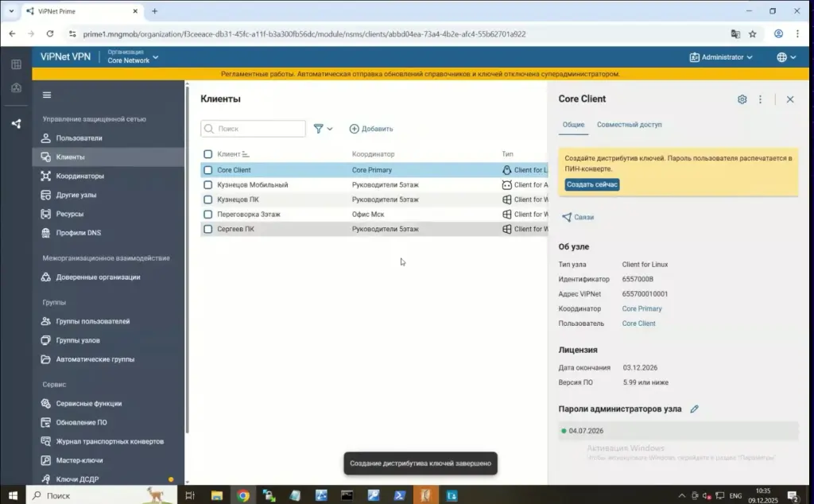This screenshot has width=814, height=504.
Task: Open Сервисные функции section
Action: [89, 403]
